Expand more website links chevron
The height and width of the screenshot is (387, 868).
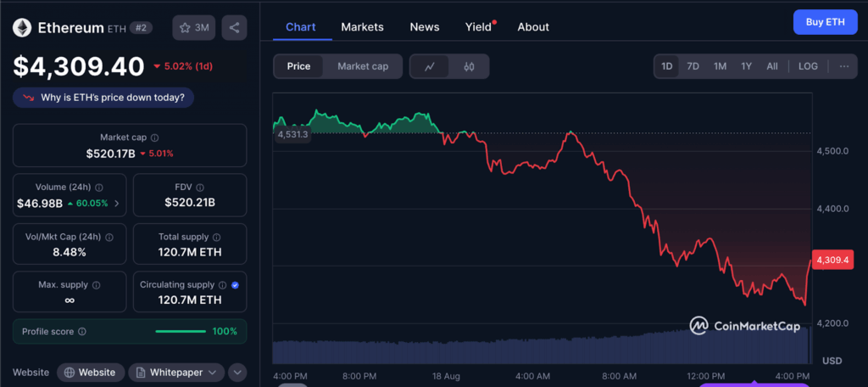237,372
